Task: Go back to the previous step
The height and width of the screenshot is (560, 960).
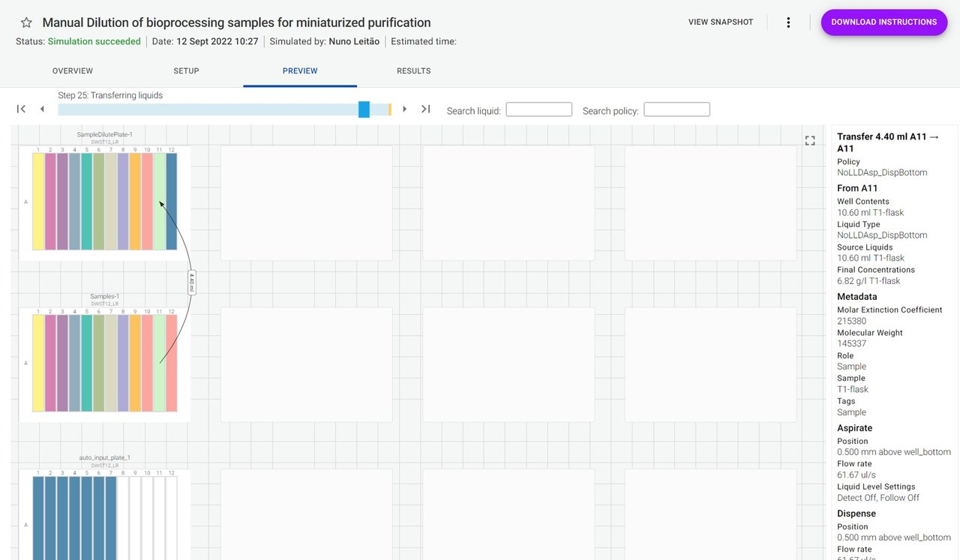Action: (42, 109)
